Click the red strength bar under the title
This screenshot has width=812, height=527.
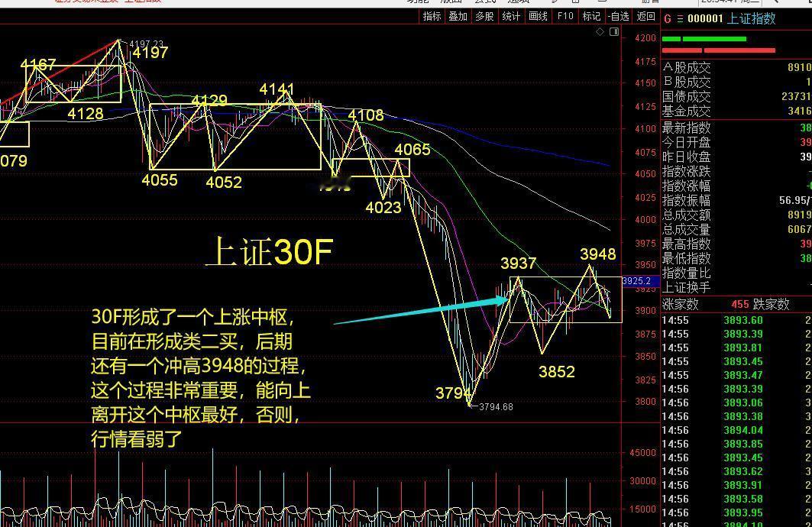pos(719,50)
